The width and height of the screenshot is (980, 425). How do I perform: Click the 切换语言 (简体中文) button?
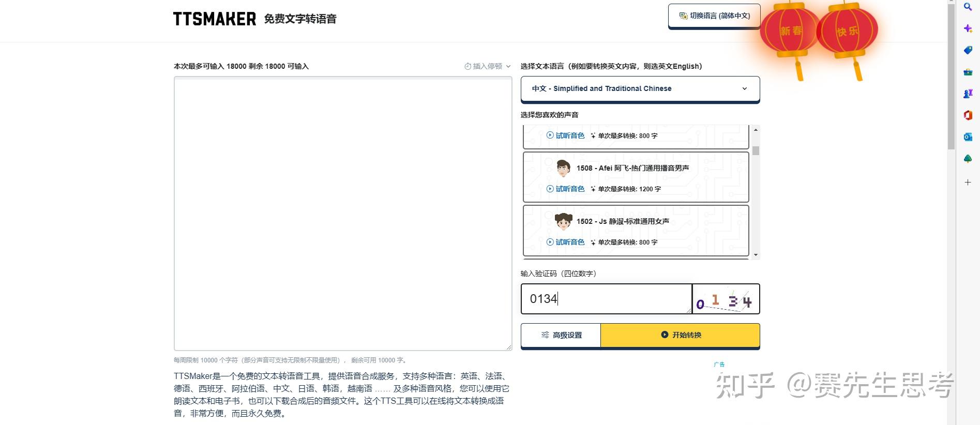pos(714,16)
